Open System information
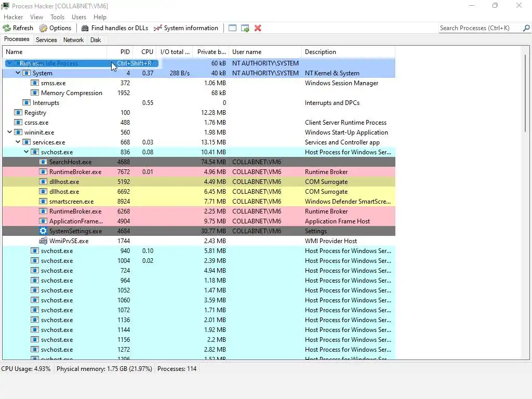 (186, 28)
